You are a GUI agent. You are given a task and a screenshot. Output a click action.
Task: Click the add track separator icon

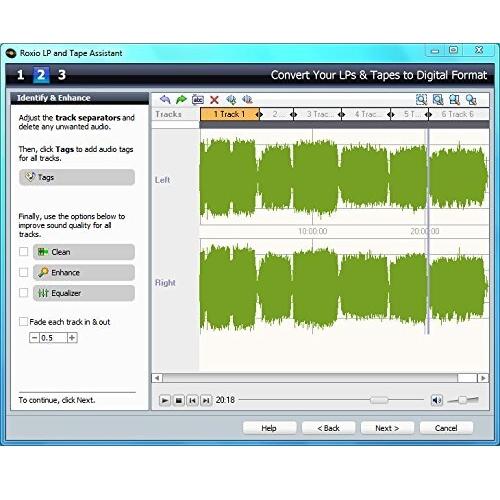click(x=231, y=99)
